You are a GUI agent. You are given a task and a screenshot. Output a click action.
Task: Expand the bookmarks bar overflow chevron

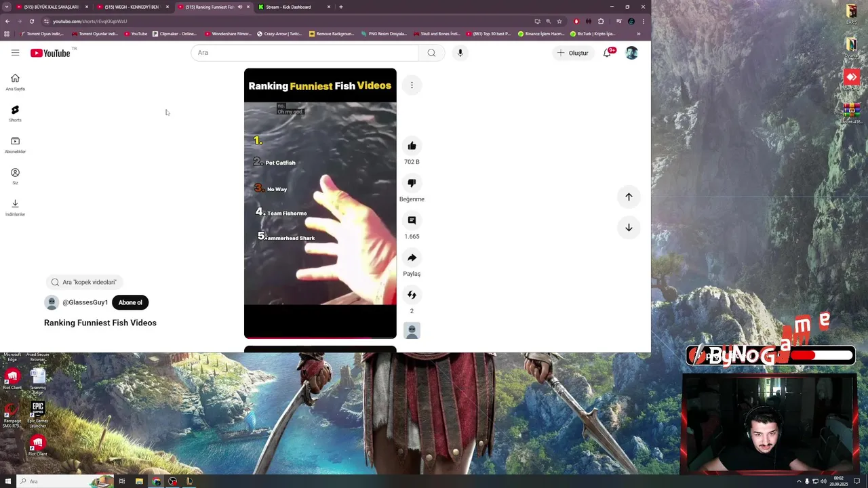tap(638, 33)
